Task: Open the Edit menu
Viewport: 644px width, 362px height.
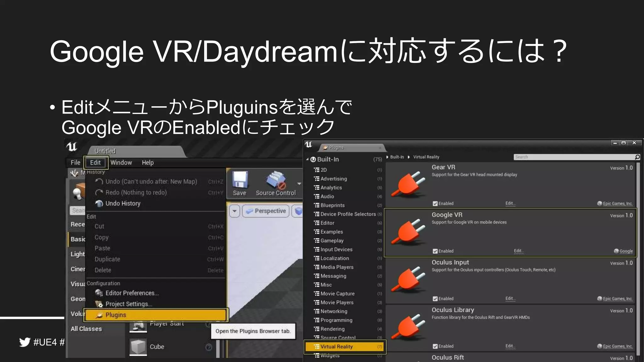Action: coord(96,162)
